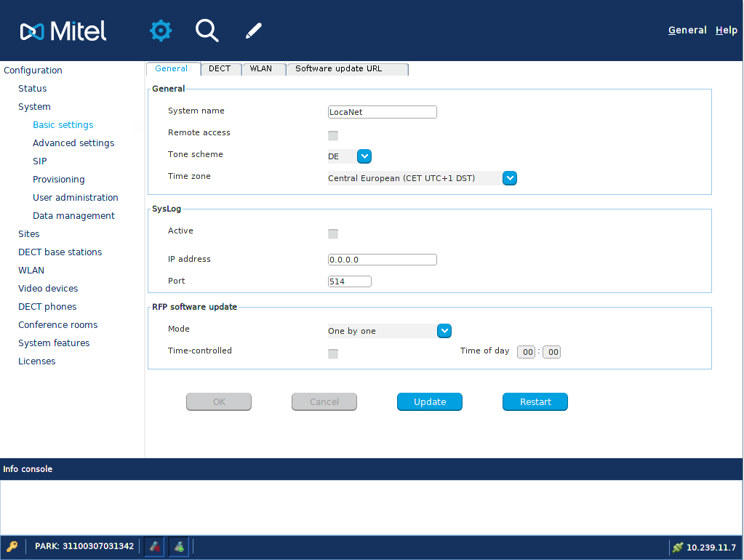Click the green-marked status bar icon
744x560 pixels.
coord(178,546)
